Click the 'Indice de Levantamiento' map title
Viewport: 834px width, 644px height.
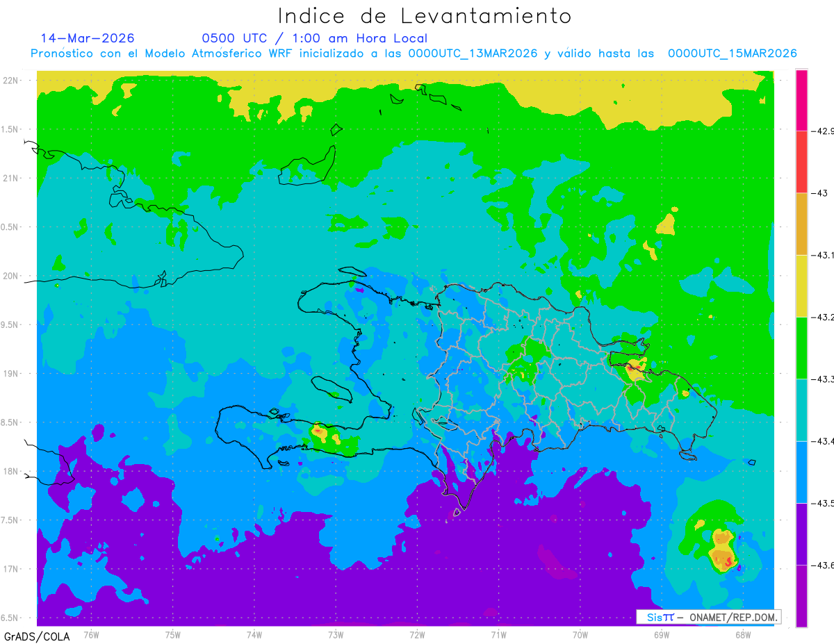[425, 16]
